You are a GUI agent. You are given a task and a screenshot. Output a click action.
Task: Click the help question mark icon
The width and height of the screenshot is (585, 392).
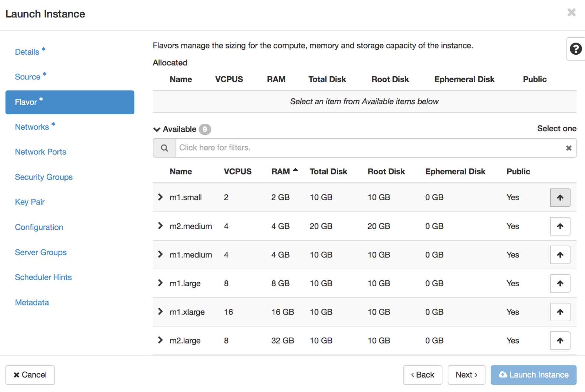tap(575, 49)
